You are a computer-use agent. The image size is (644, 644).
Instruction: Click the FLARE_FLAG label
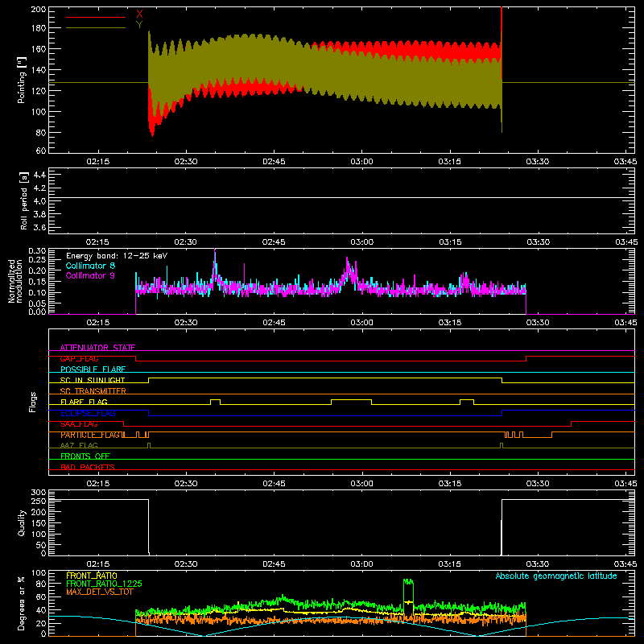click(84, 402)
